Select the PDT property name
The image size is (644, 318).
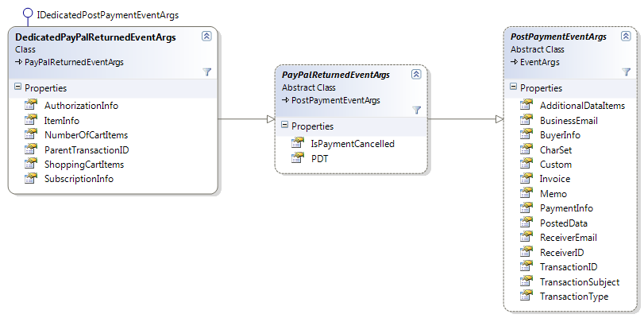319,158
